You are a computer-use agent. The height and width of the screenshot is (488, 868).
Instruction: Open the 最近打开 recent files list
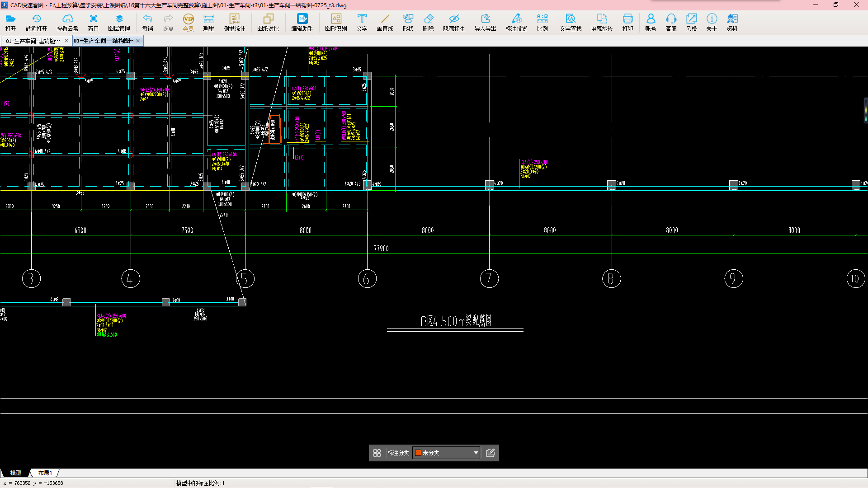click(36, 22)
